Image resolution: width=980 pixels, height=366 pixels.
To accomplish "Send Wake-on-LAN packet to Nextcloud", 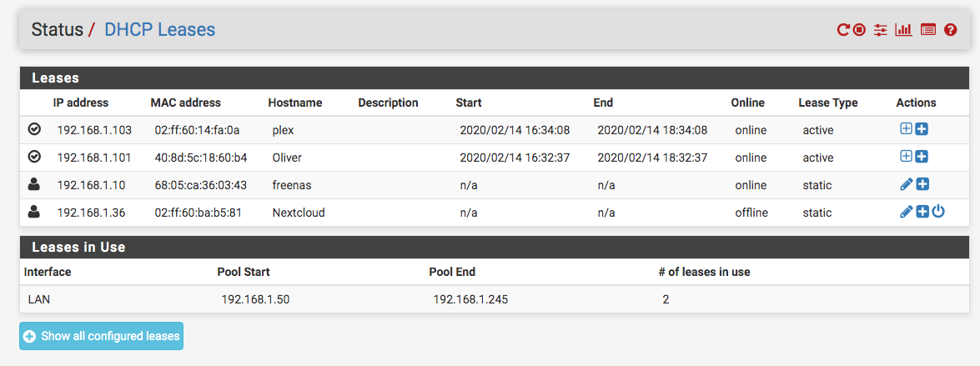I will (x=938, y=212).
